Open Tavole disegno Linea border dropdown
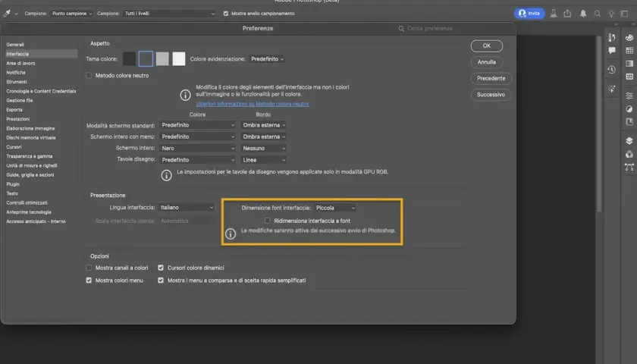This screenshot has width=637, height=364. pyautogui.click(x=264, y=160)
